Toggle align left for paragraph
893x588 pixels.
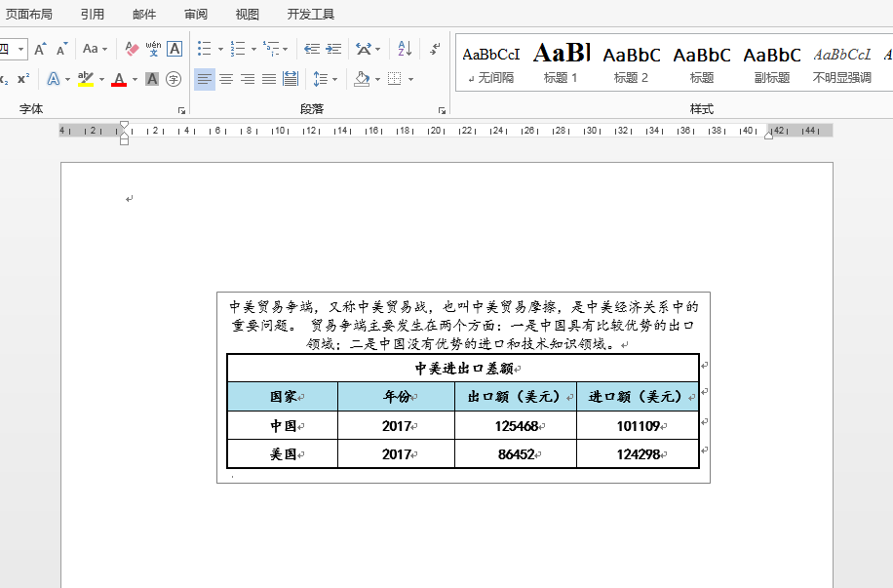pyautogui.click(x=205, y=79)
